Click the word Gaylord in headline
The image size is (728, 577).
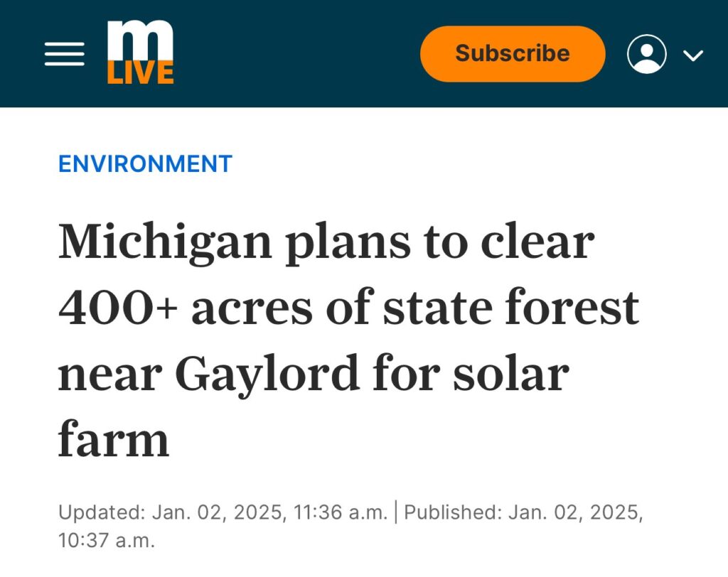click(267, 374)
